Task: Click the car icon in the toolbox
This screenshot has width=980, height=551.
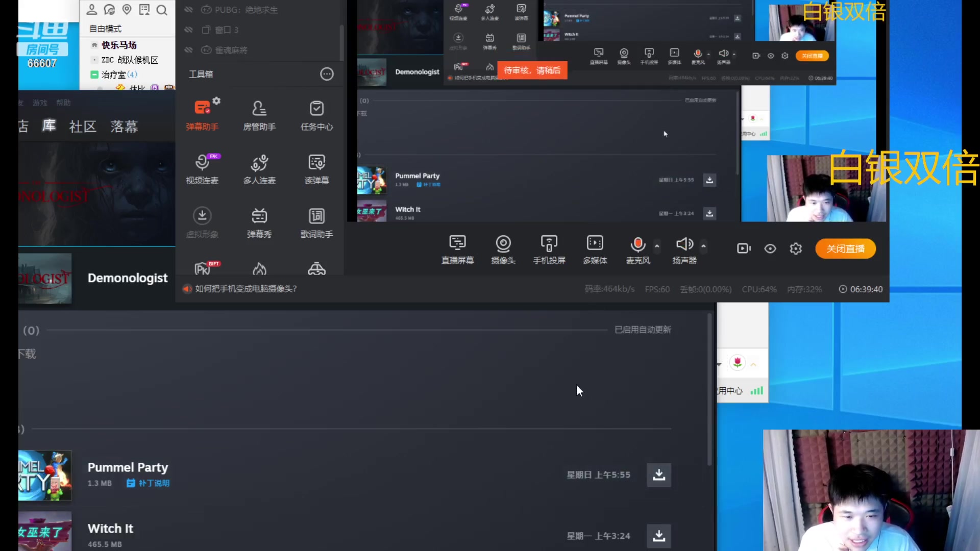Action: click(316, 268)
